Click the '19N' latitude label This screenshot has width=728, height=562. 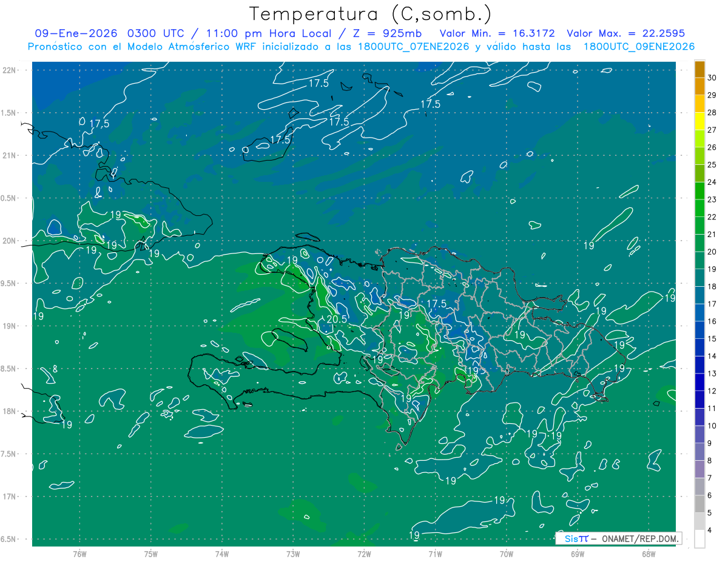8,326
